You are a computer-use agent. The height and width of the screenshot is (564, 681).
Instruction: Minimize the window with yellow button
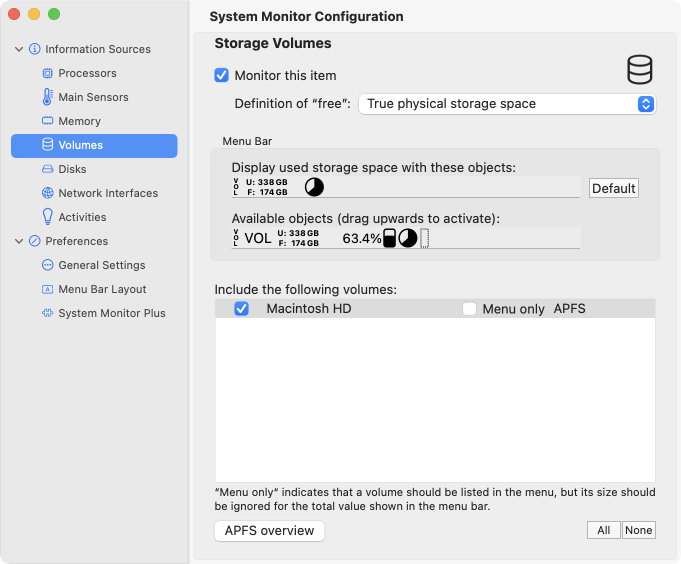click(34, 14)
